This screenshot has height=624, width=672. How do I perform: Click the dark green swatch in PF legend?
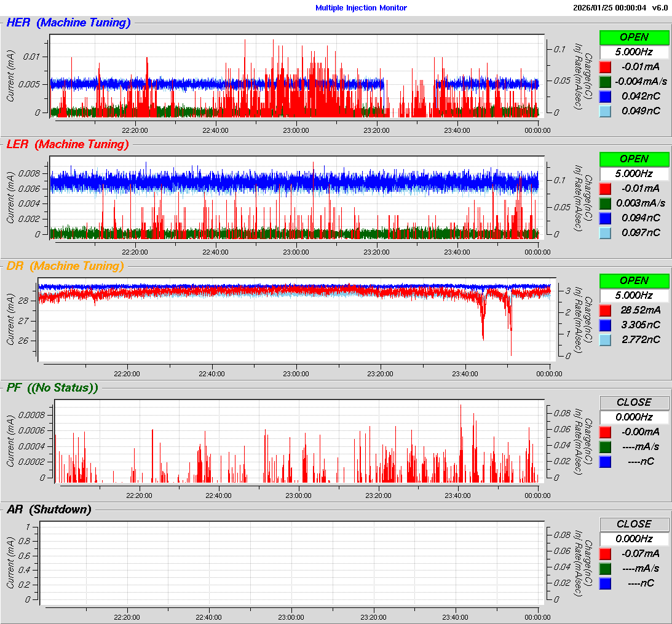pyautogui.click(x=605, y=446)
